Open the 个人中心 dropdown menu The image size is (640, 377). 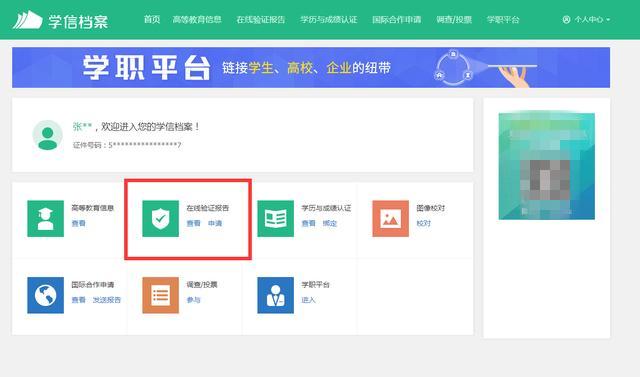[x=586, y=20]
